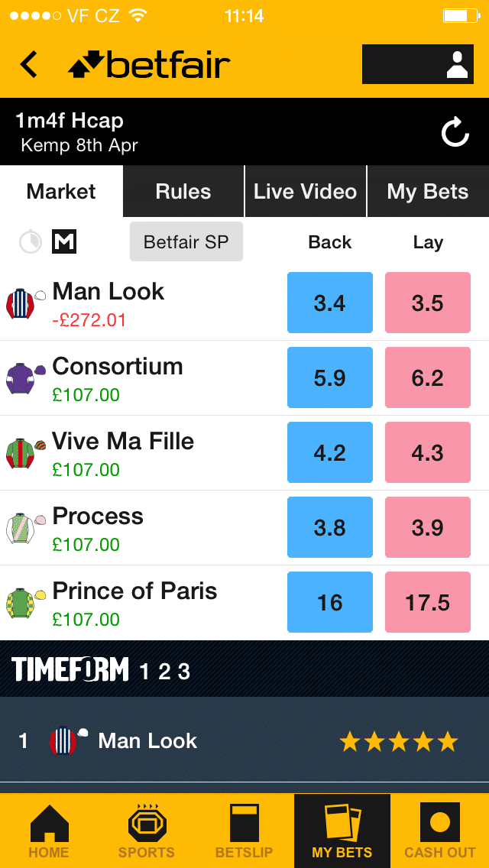Lay Prince of Paris at 17.5

click(x=428, y=603)
